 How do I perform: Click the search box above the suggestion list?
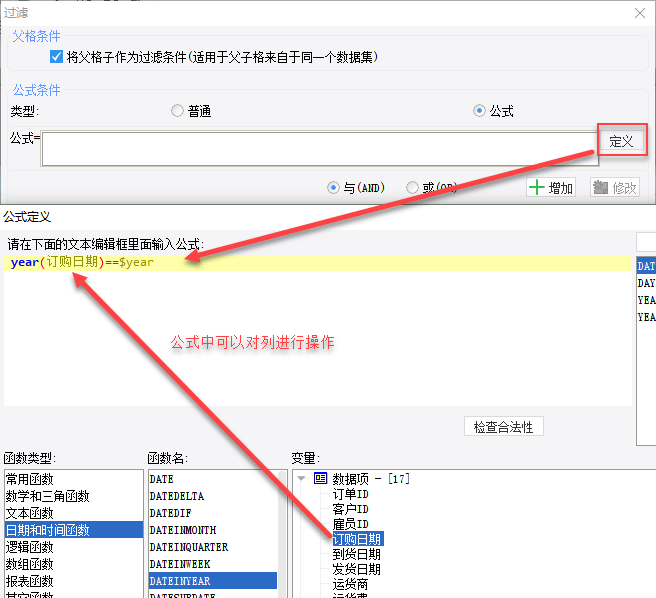[x=646, y=242]
